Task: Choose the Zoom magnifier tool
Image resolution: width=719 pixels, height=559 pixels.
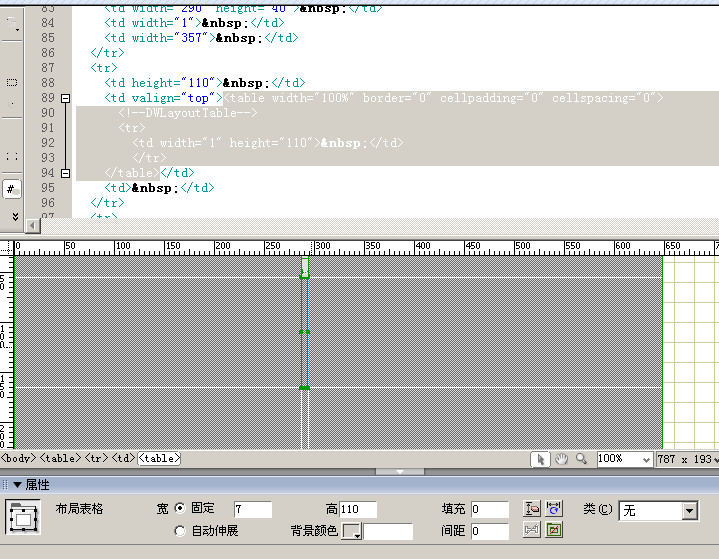Action: 581,459
